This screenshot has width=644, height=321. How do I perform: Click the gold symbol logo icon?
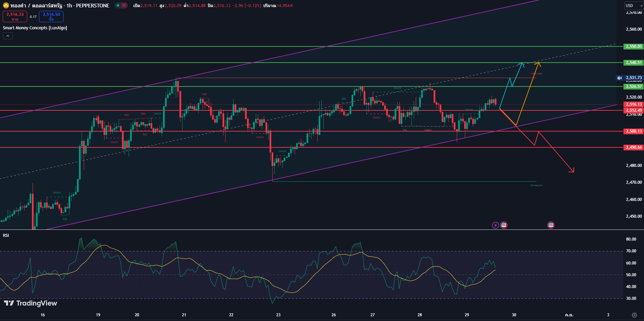click(6, 5)
